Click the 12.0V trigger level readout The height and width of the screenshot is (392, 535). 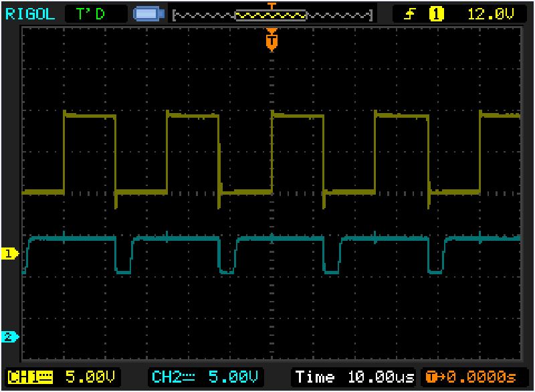click(x=490, y=14)
